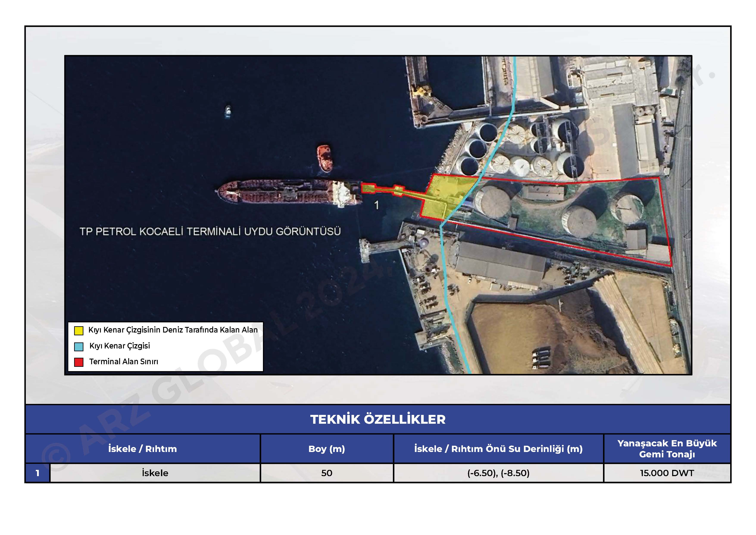Click the red Terminal Alan Sınırı swatch

[78, 362]
